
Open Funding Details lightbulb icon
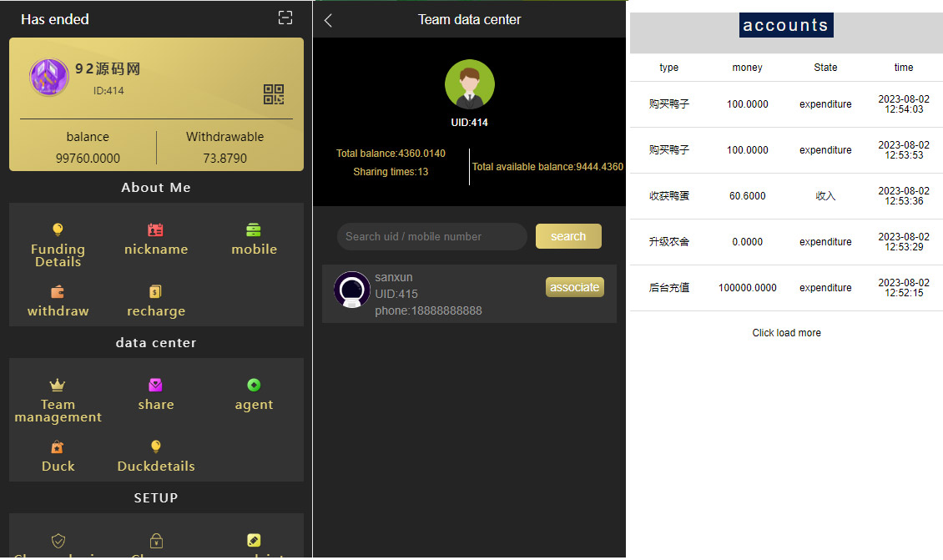(58, 230)
